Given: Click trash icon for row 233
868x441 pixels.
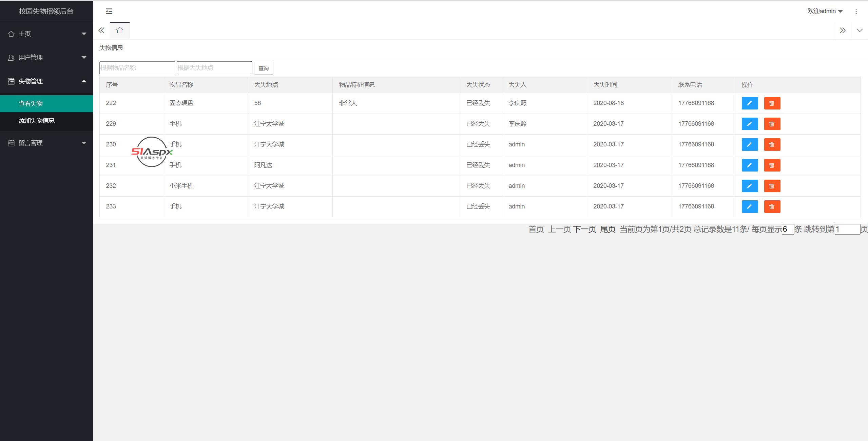Looking at the screenshot, I should tap(772, 206).
